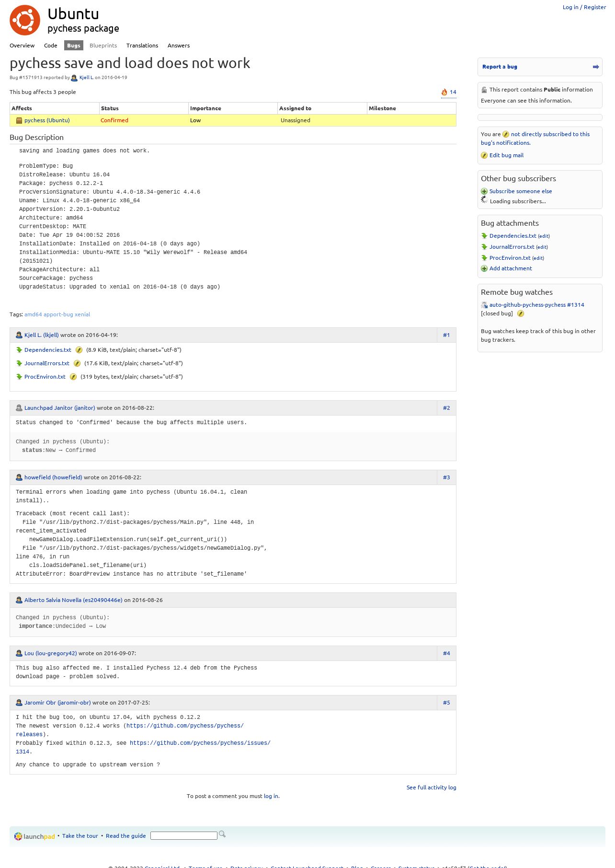Click edit icon next to Dependencies.txt comment attachment
615x868 pixels.
click(x=79, y=350)
